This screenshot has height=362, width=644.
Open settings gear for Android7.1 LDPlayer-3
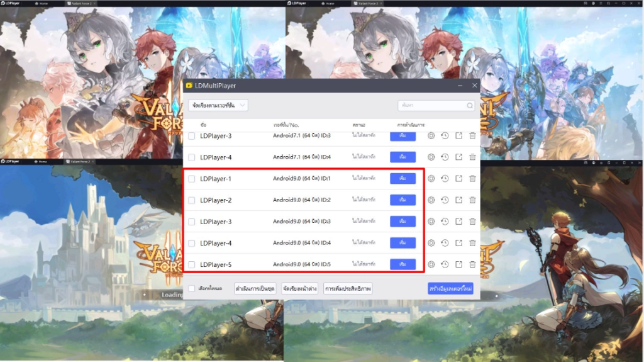point(431,135)
